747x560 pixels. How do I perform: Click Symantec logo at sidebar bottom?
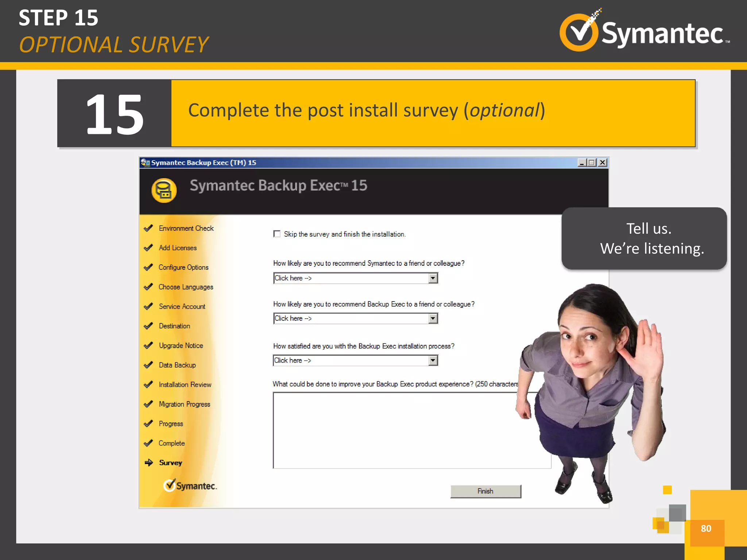[x=190, y=485]
